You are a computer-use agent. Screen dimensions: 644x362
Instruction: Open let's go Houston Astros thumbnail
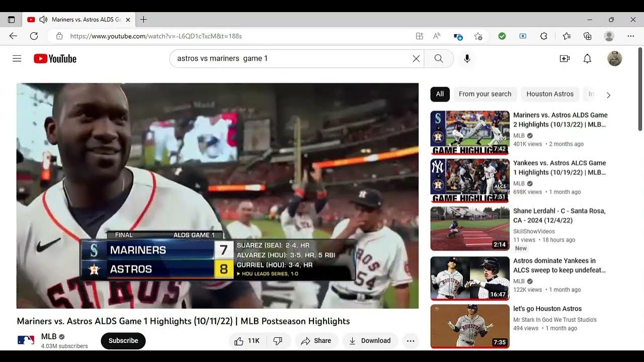pyautogui.click(x=470, y=326)
